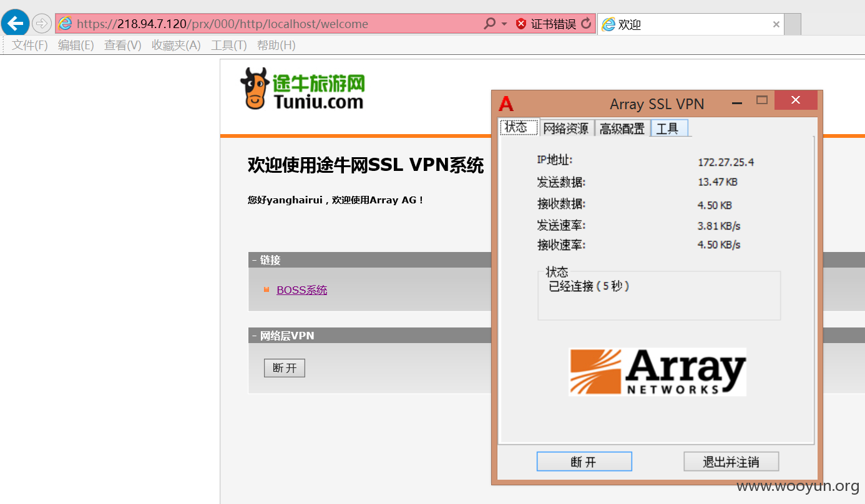Click the orange bullet beside BOSS系统

pos(266,289)
